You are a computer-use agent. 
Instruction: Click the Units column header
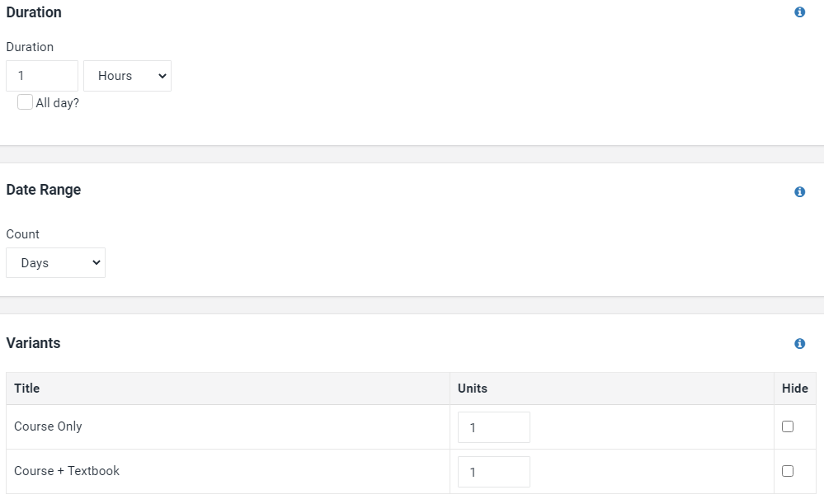(x=473, y=389)
